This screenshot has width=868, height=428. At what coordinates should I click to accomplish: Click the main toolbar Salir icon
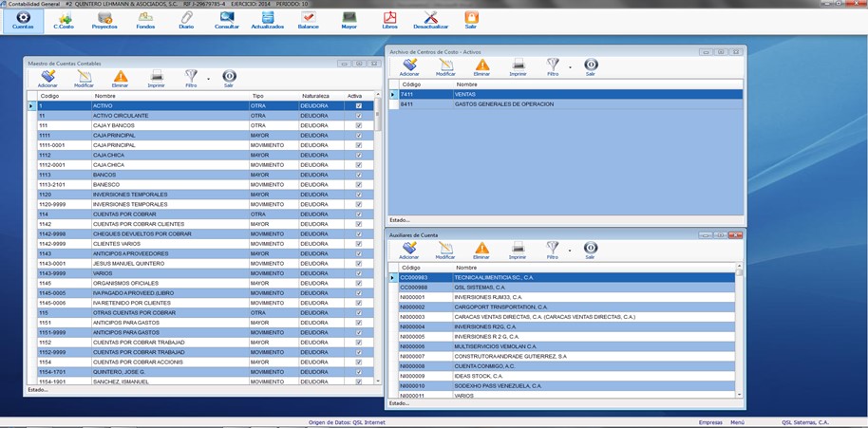[471, 21]
